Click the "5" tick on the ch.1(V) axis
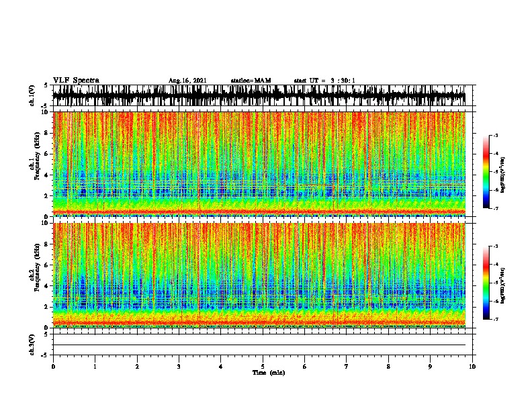 (x=46, y=85)
